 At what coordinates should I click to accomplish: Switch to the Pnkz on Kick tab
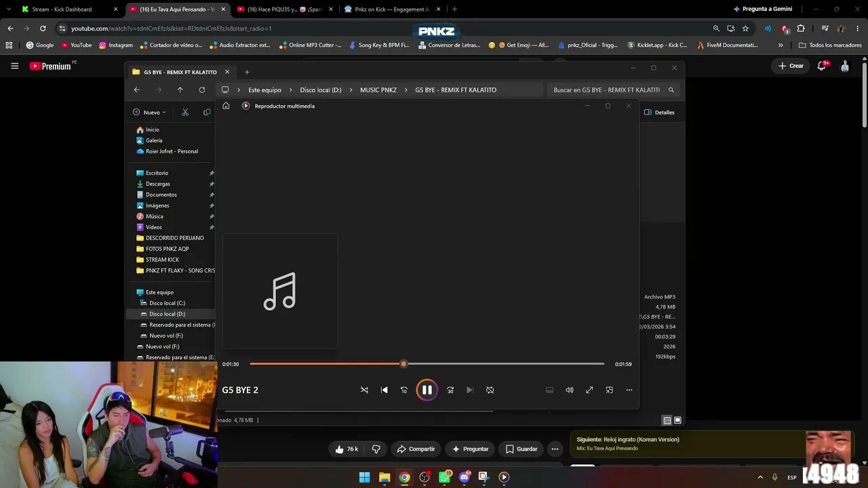click(393, 9)
